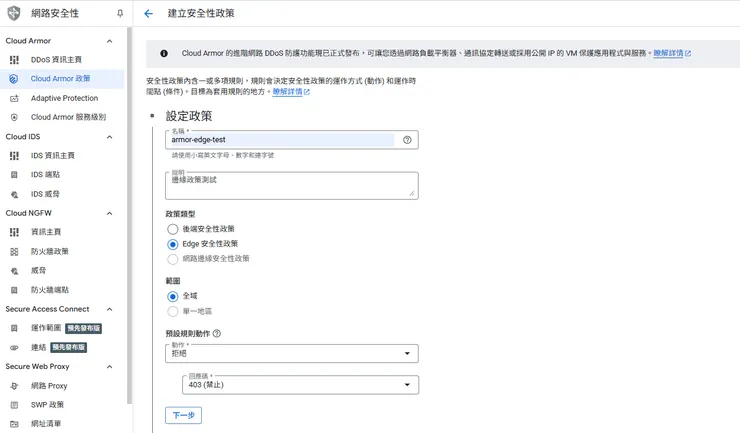Click the Secure Access Connect scope icon
This screenshot has width=740, height=433.
[14, 328]
